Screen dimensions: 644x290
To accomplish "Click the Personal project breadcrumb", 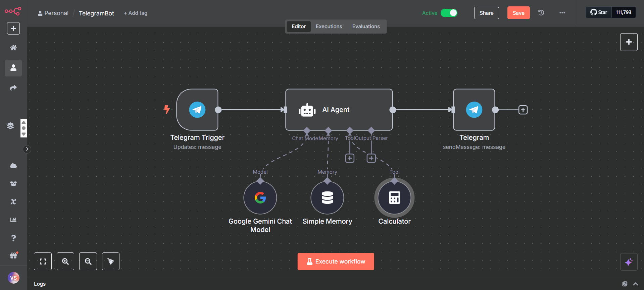I will click(x=53, y=13).
